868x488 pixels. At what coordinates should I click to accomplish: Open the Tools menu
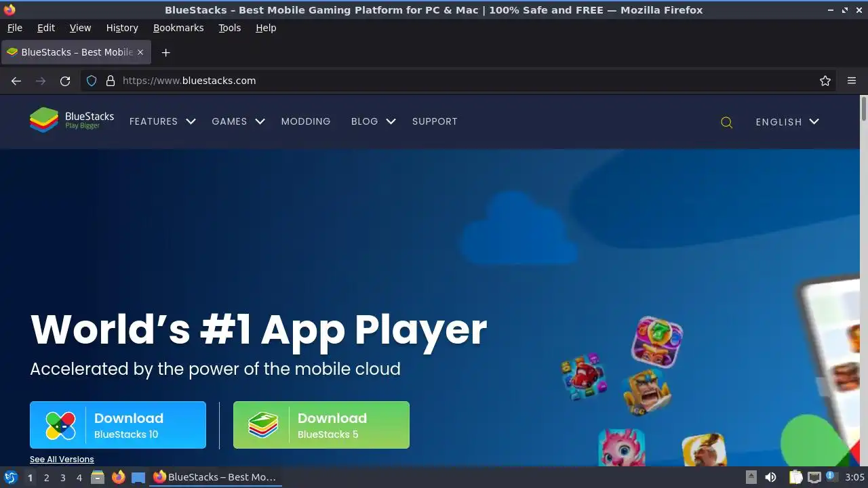pyautogui.click(x=229, y=28)
